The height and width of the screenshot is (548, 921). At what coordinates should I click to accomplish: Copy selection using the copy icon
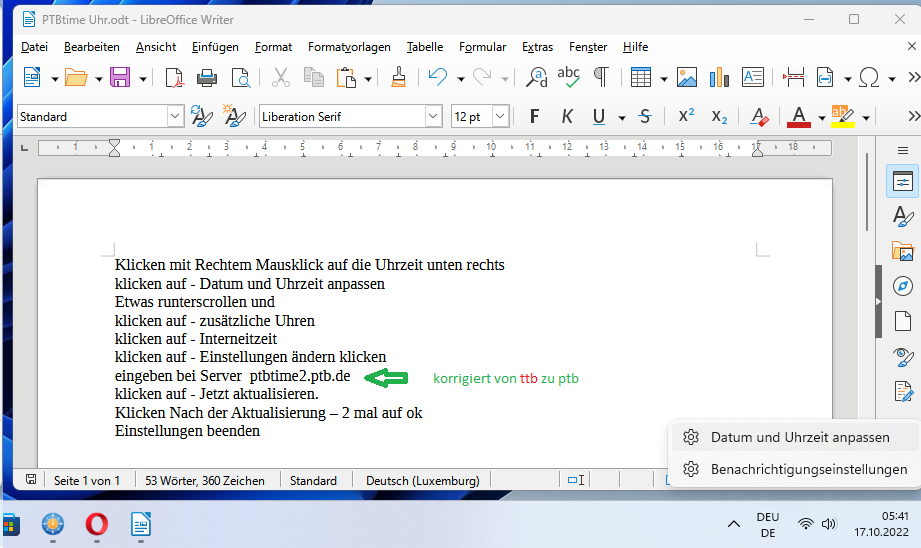[x=314, y=78]
